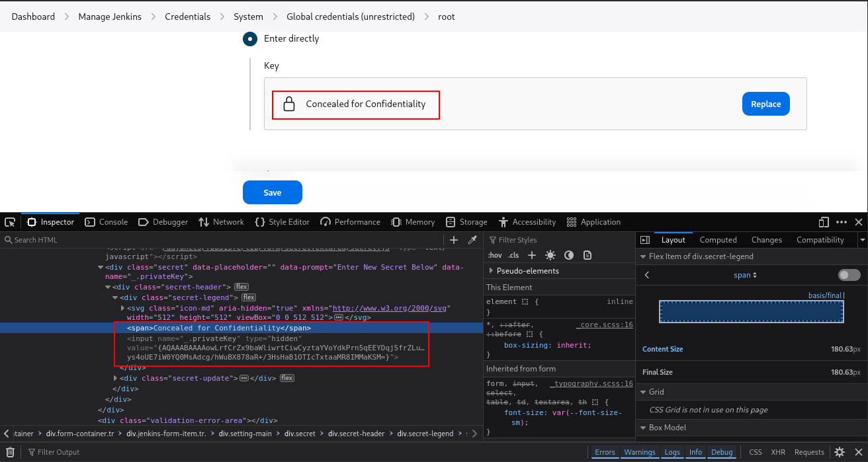Toggle the flexbox overlay switch

click(849, 275)
